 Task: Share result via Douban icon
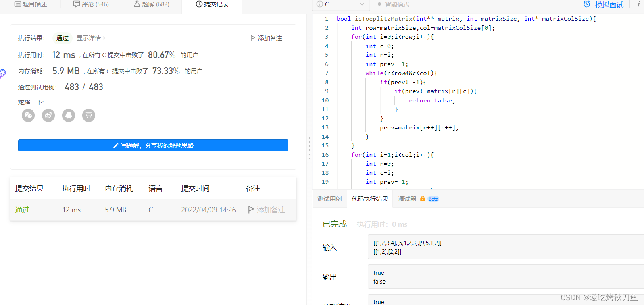coord(89,116)
